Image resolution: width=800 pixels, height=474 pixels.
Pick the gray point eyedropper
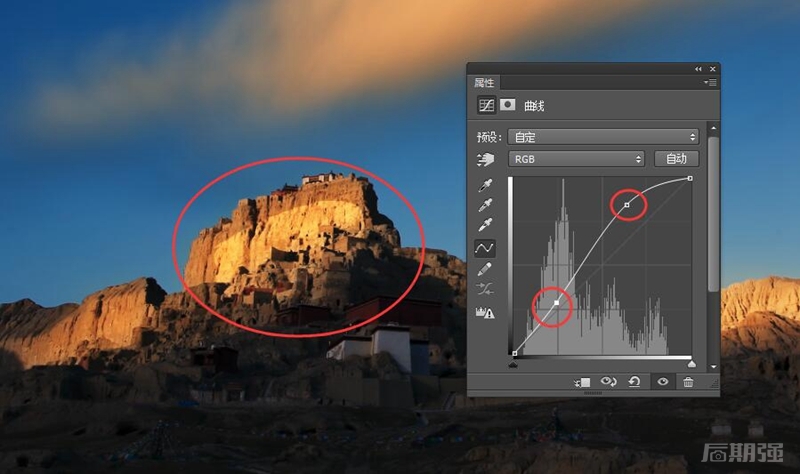tap(485, 205)
